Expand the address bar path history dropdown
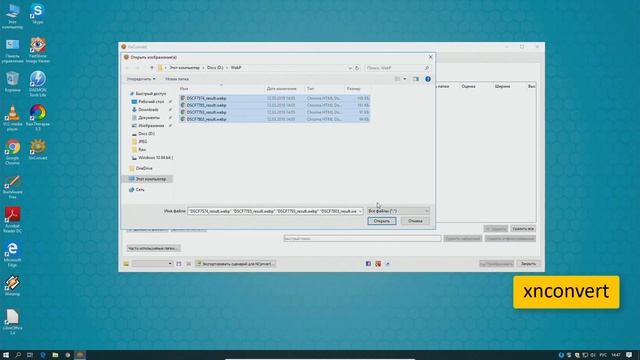Viewport: 640px width, 360px height. click(x=350, y=68)
